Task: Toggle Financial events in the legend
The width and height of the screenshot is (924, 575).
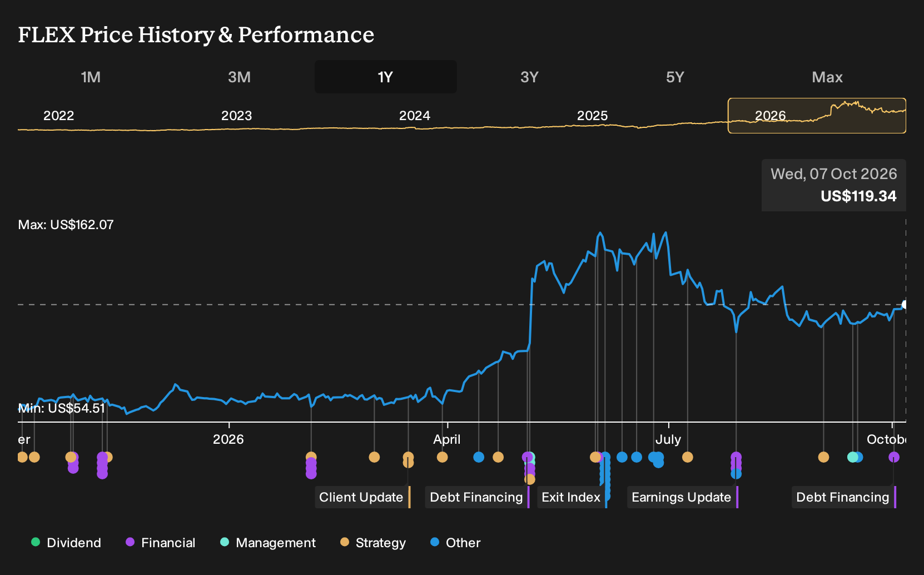Action: (x=161, y=543)
